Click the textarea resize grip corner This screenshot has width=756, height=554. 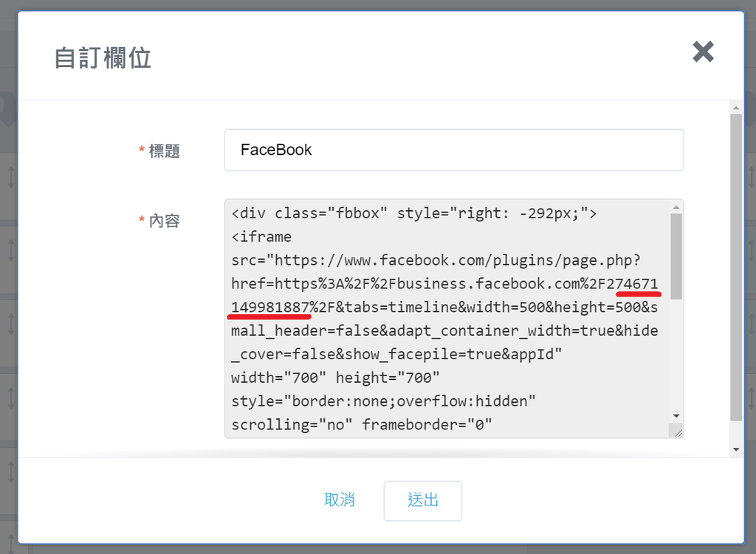(677, 432)
